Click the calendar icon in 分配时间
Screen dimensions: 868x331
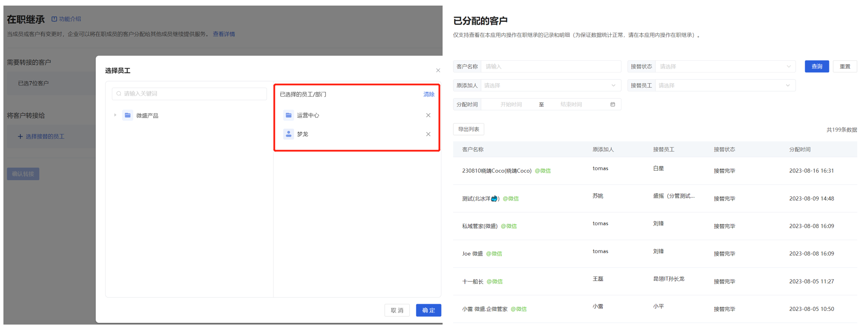(x=613, y=104)
